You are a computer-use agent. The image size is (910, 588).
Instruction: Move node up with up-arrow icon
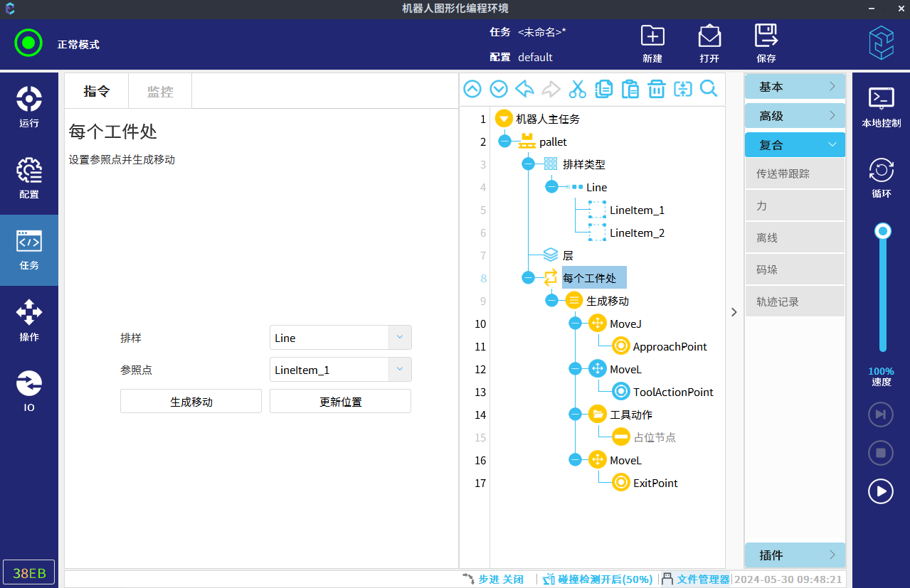coord(472,89)
